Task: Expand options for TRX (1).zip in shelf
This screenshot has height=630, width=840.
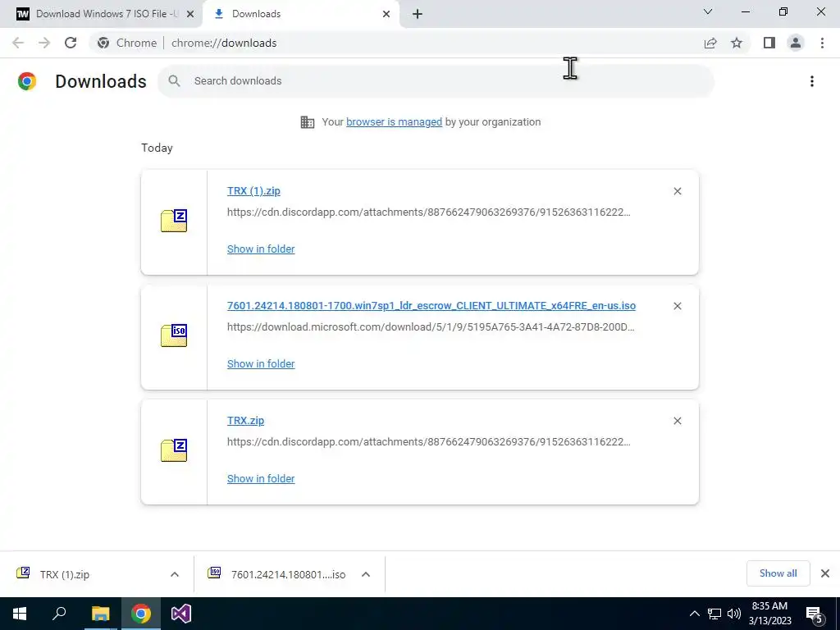Action: [x=175, y=574]
